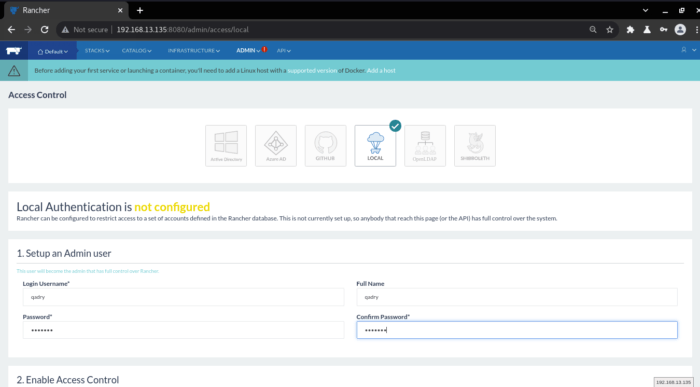Open a new browser tab
This screenshot has height=387, width=700.
(140, 10)
